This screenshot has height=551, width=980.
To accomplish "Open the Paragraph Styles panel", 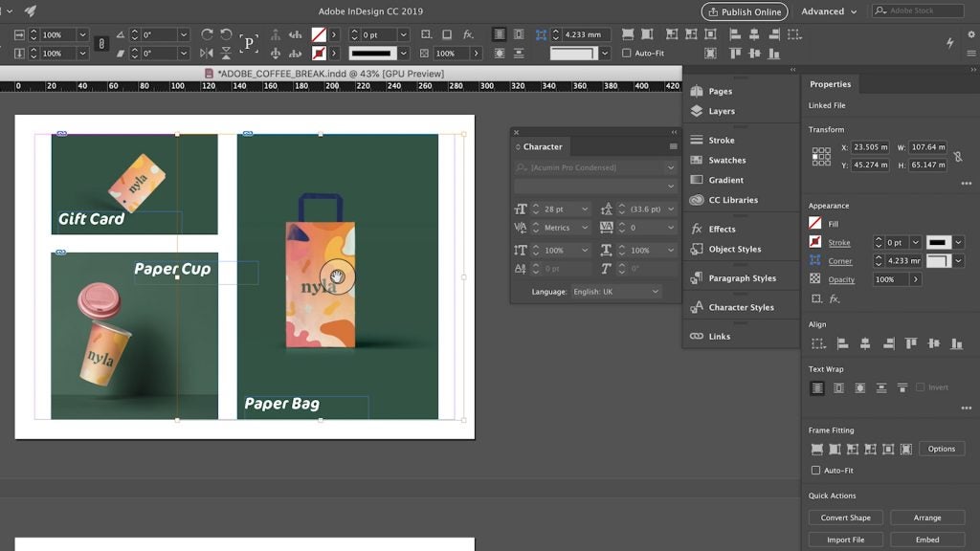I will (x=742, y=278).
